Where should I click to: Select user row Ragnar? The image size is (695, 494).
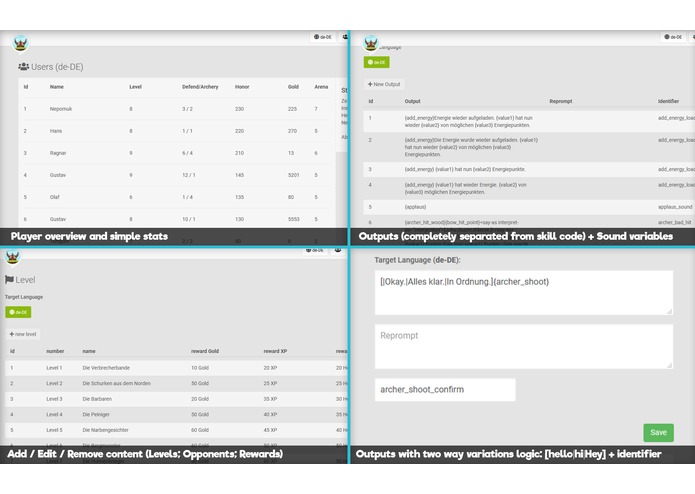point(176,153)
